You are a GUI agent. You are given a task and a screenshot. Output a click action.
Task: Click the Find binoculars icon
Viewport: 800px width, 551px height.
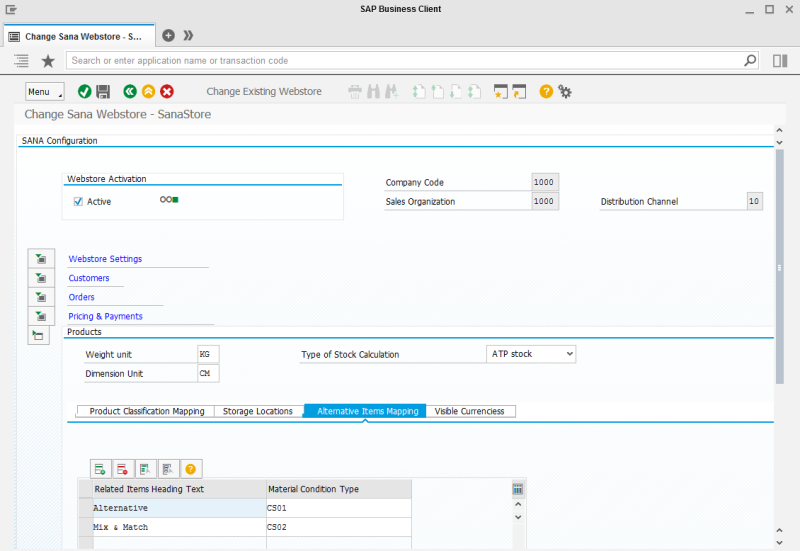(x=373, y=92)
